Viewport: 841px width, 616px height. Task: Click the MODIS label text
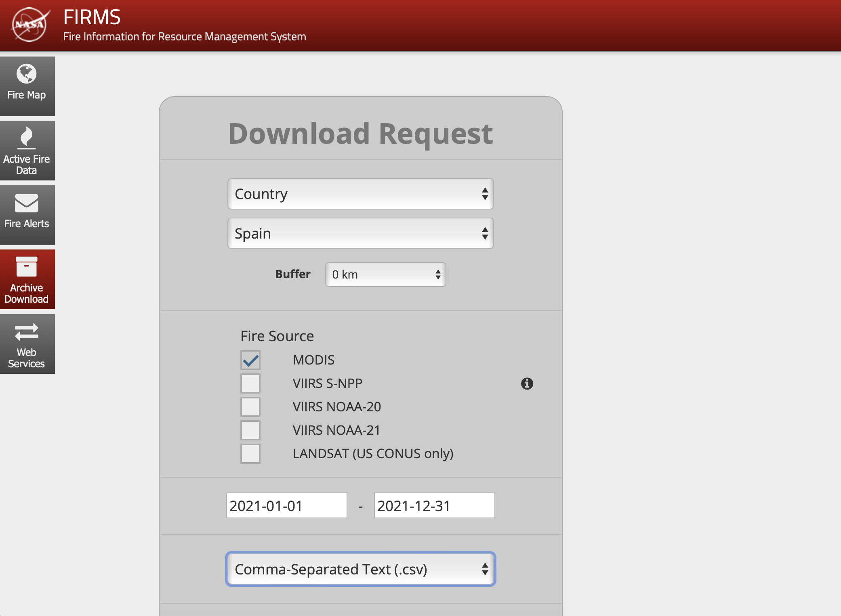click(314, 360)
